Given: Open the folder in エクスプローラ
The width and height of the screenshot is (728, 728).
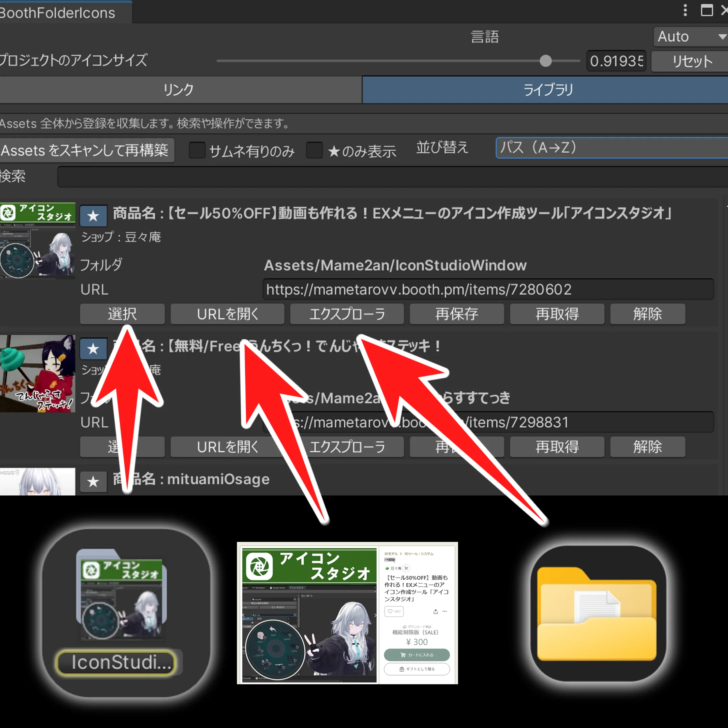Looking at the screenshot, I should (x=347, y=314).
